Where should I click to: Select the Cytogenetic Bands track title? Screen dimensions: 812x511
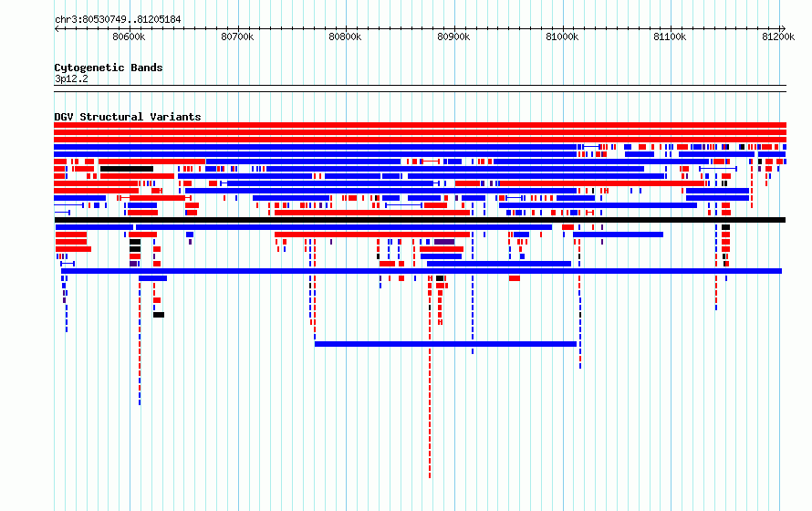point(109,68)
